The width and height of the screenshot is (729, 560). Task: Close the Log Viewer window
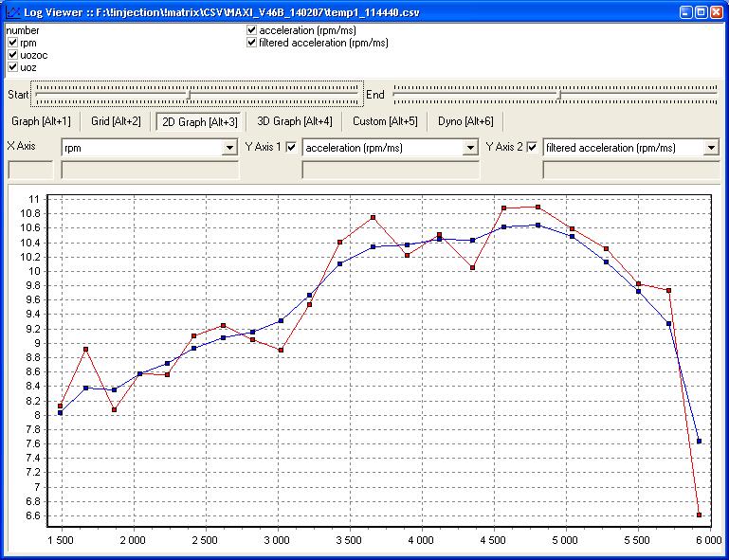click(x=717, y=12)
